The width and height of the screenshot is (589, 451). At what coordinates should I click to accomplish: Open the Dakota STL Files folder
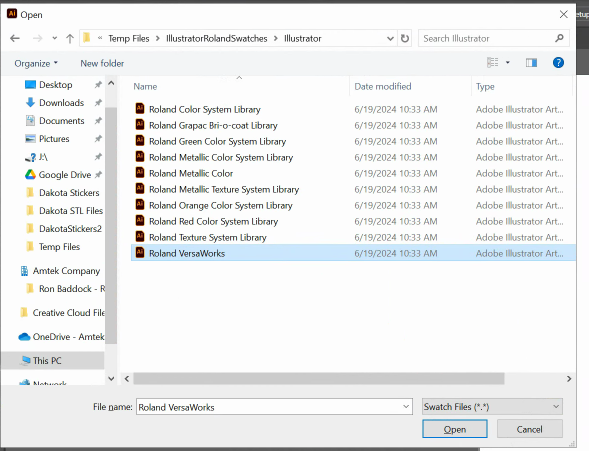click(x=71, y=211)
